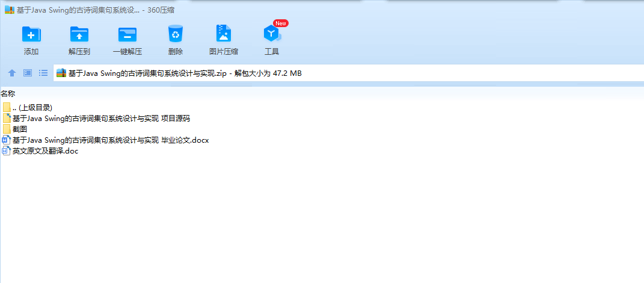Click the 删除 (Delete) trash icon
The height and width of the screenshot is (283, 644).
click(176, 34)
